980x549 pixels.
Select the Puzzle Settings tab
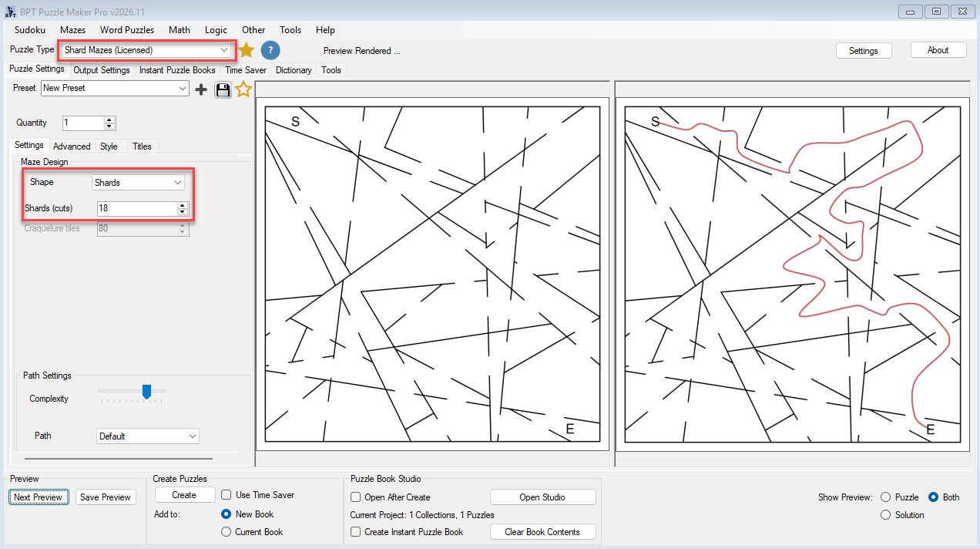(37, 69)
